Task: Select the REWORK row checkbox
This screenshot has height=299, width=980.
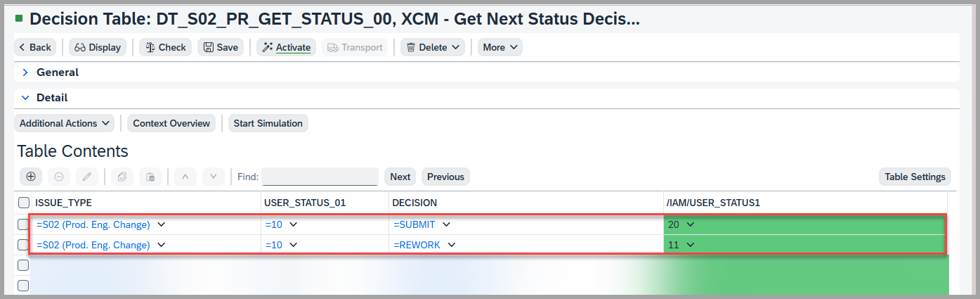Action: (x=24, y=245)
